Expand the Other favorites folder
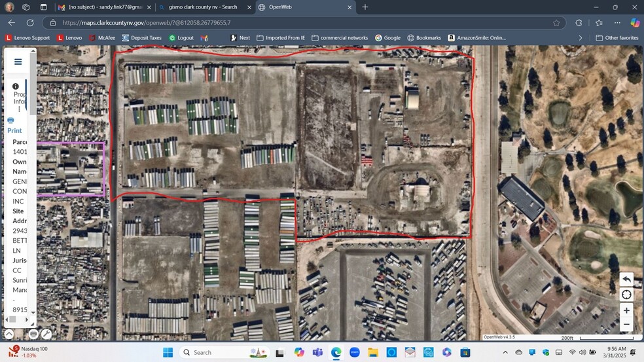The image size is (644, 362). [617, 38]
